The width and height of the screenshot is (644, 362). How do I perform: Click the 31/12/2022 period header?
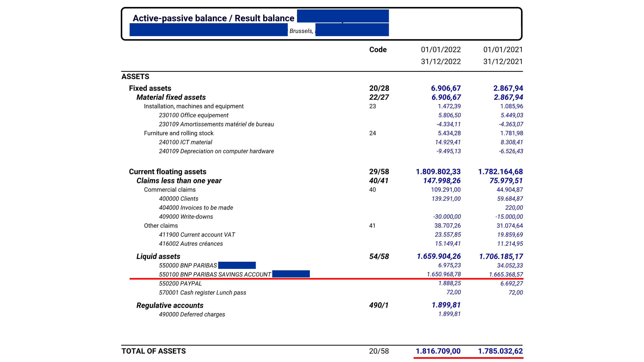(x=441, y=61)
